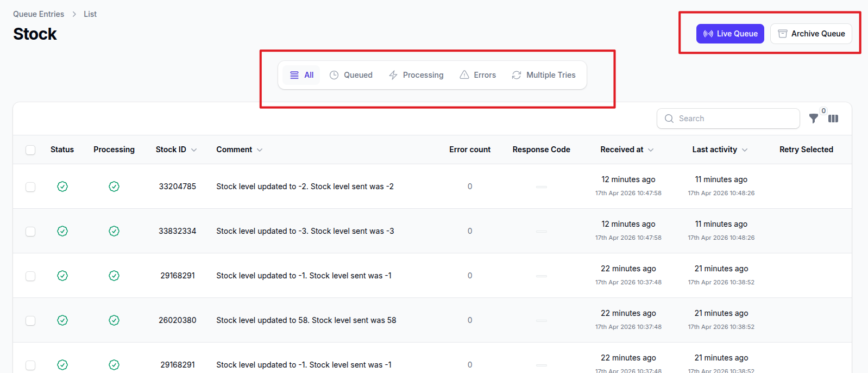Open the Archive Queue
Screen dimensions: 868x373
point(811,34)
